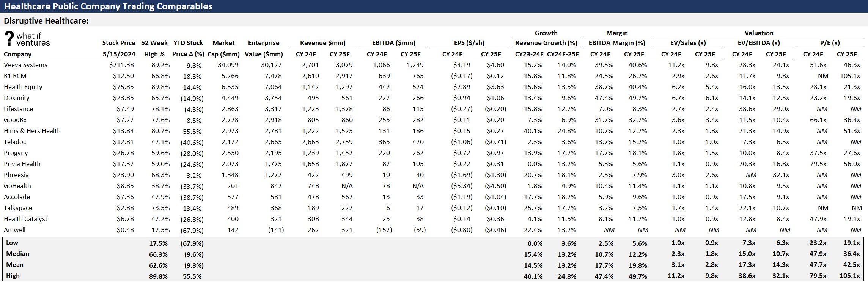Select the Phreesia company name
The image size is (868, 284).
[16, 175]
